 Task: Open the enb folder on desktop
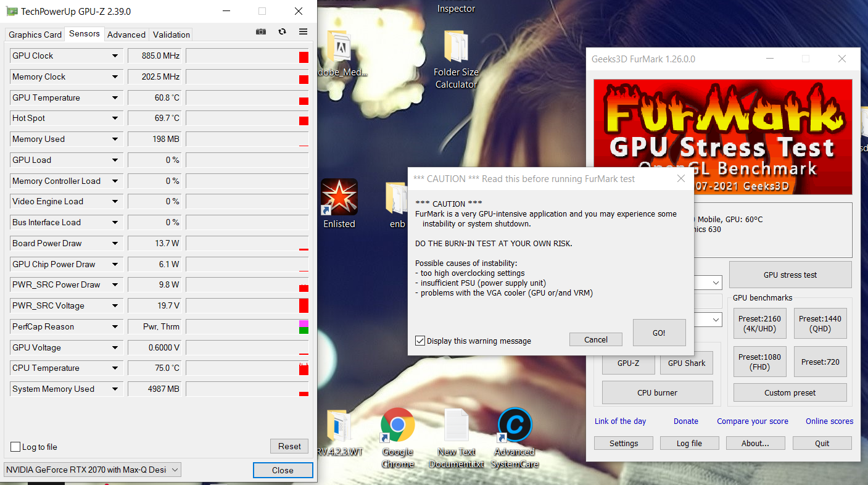coord(397,204)
